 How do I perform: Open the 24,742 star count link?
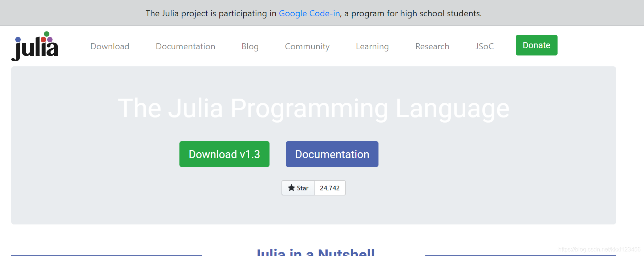pyautogui.click(x=330, y=188)
